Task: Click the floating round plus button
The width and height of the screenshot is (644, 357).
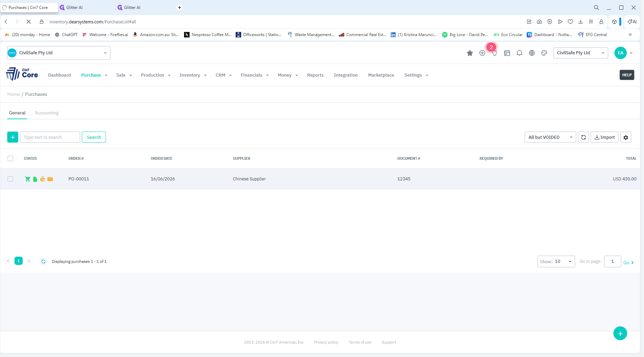Action: coord(620,333)
